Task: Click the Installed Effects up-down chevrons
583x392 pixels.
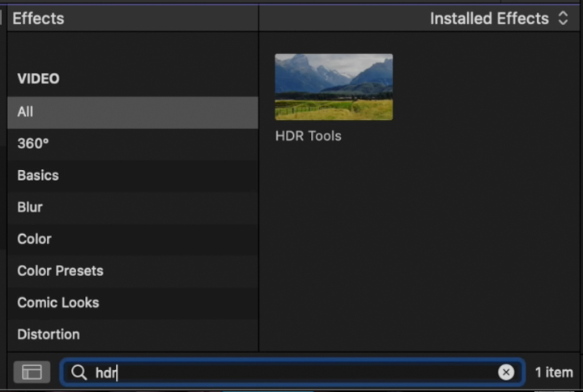Action: pos(563,19)
